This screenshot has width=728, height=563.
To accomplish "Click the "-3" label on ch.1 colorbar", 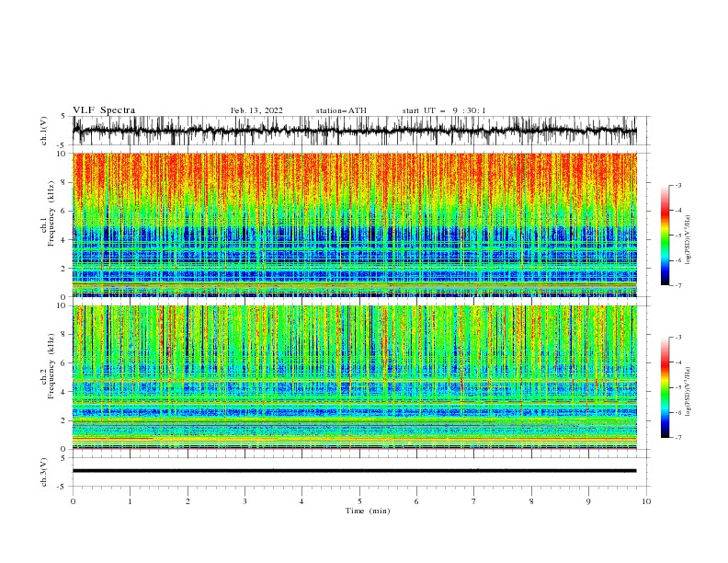I will [678, 185].
